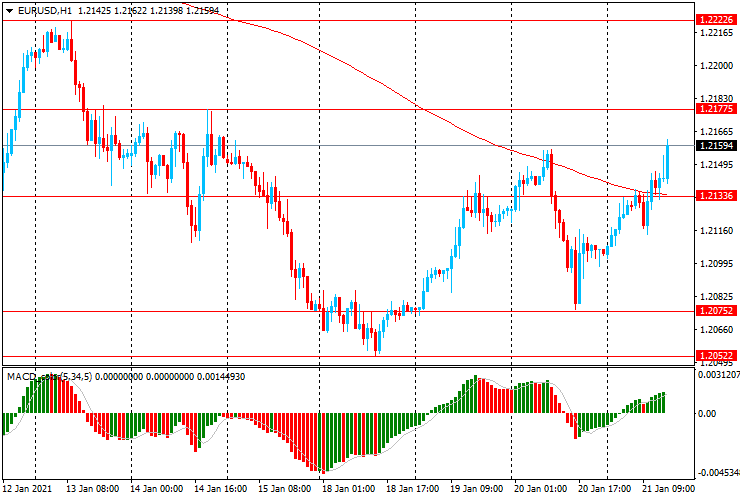Click the 1.21160 price axis value

click(x=717, y=230)
